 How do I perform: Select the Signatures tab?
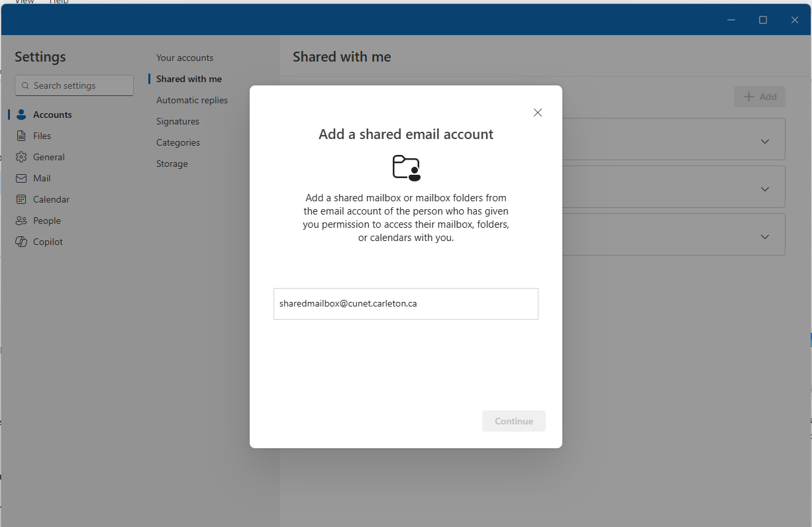click(178, 121)
